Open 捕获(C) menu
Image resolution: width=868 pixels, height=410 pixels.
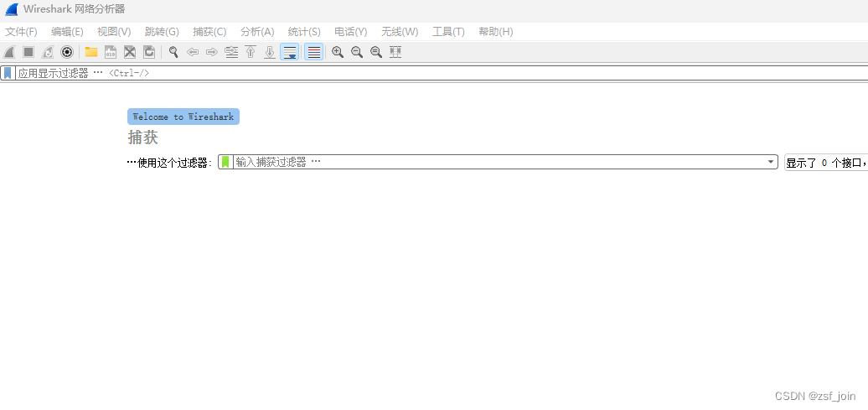209,32
